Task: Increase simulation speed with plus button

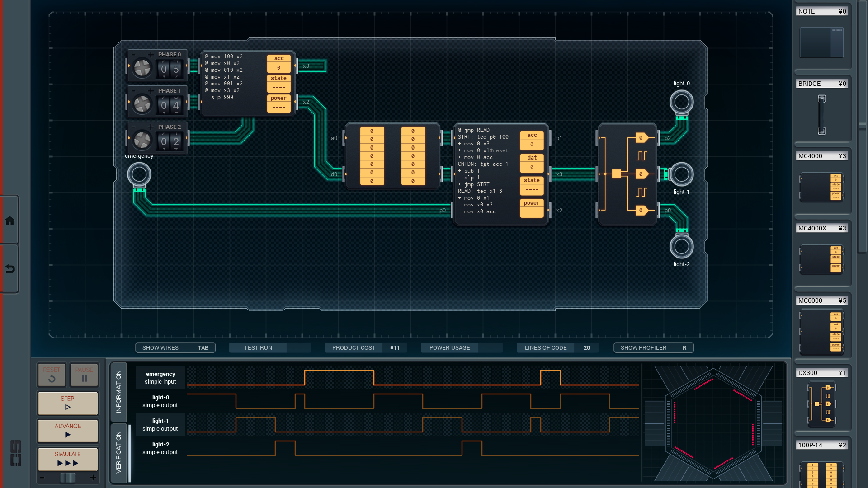Action: pyautogui.click(x=93, y=478)
